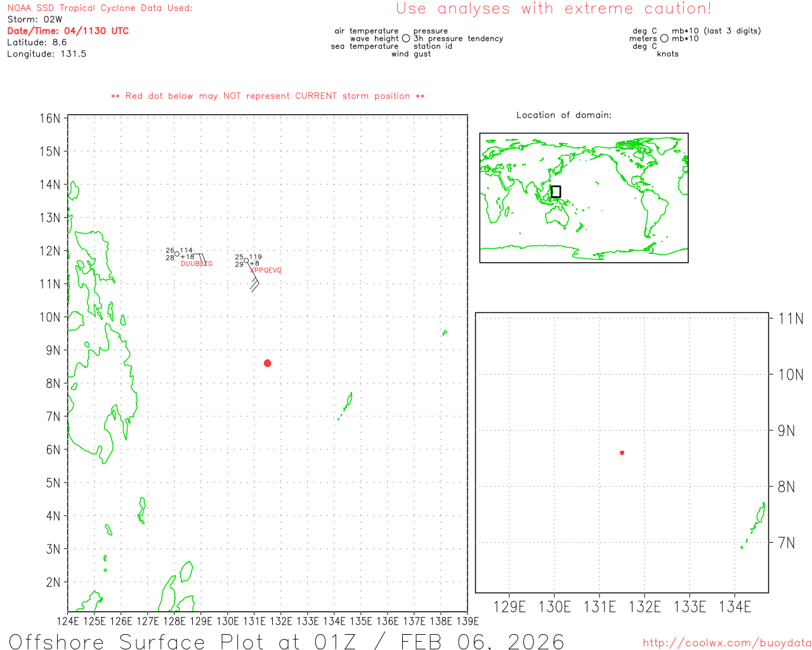Open the coolwx.com/buoydata link
Image resolution: width=812 pixels, height=650 pixels.
click(x=726, y=643)
